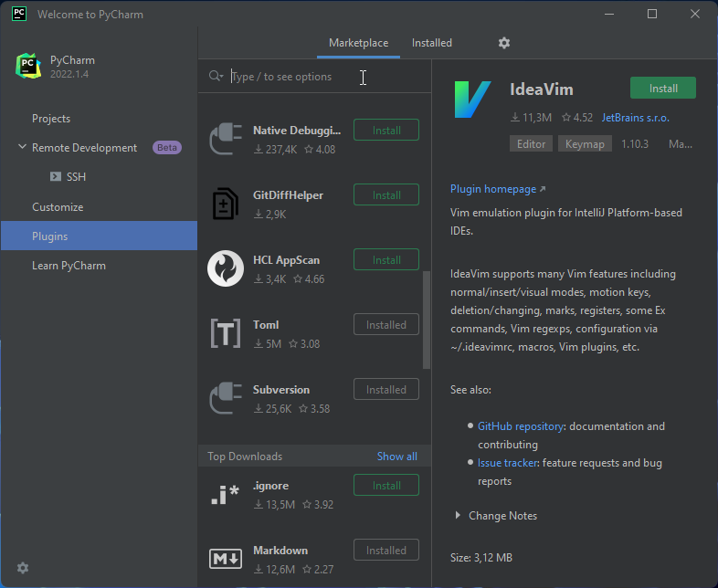The width and height of the screenshot is (718, 588).
Task: Expand the Change Notes section
Action: 458,516
